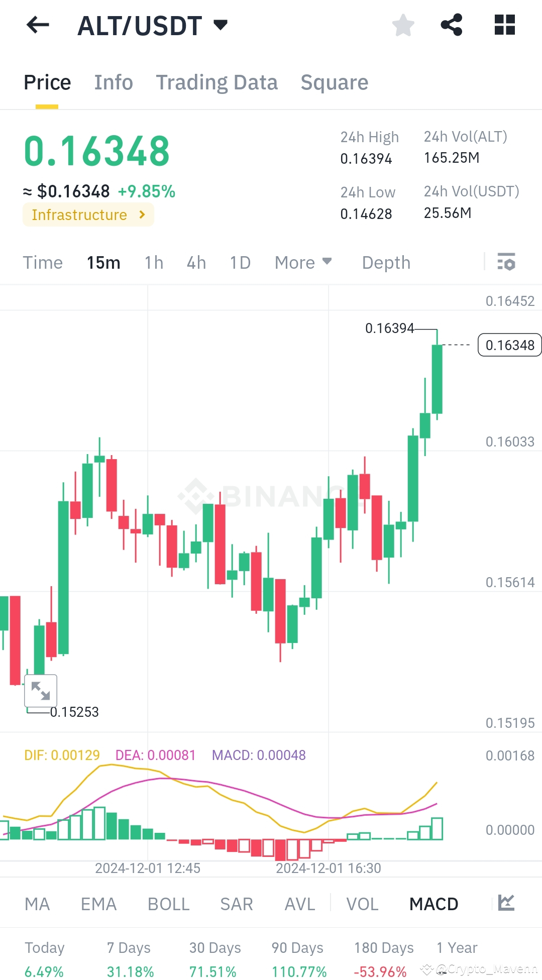This screenshot has height=980, width=542.
Task: Enable the SAR indicator
Action: point(236,903)
